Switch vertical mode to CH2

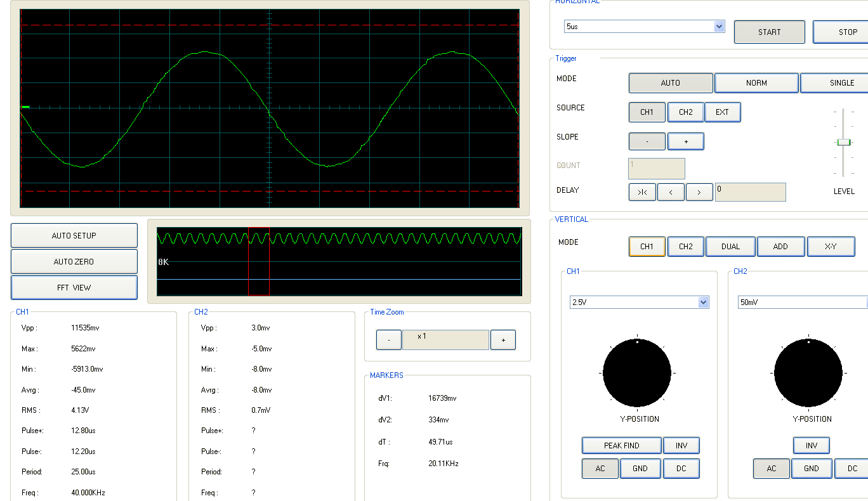[x=686, y=247]
